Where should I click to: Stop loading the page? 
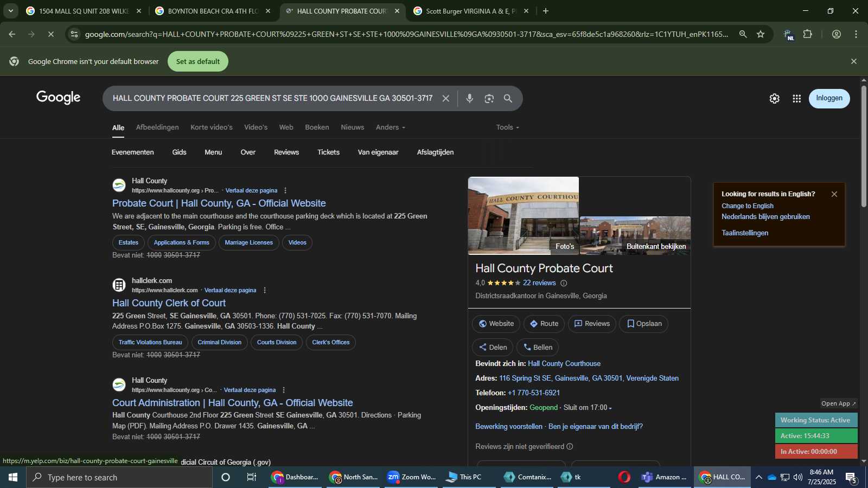[x=50, y=34]
